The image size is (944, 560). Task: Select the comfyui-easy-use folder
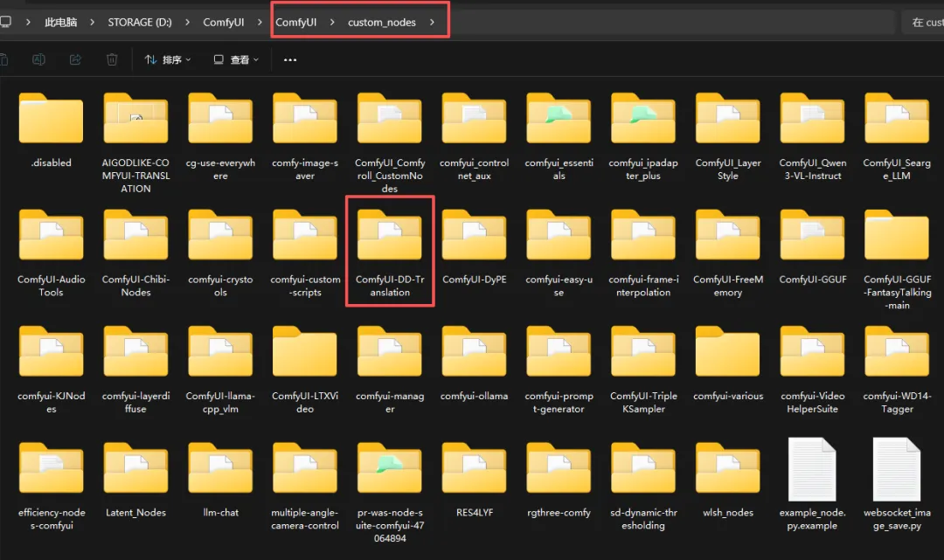(559, 235)
